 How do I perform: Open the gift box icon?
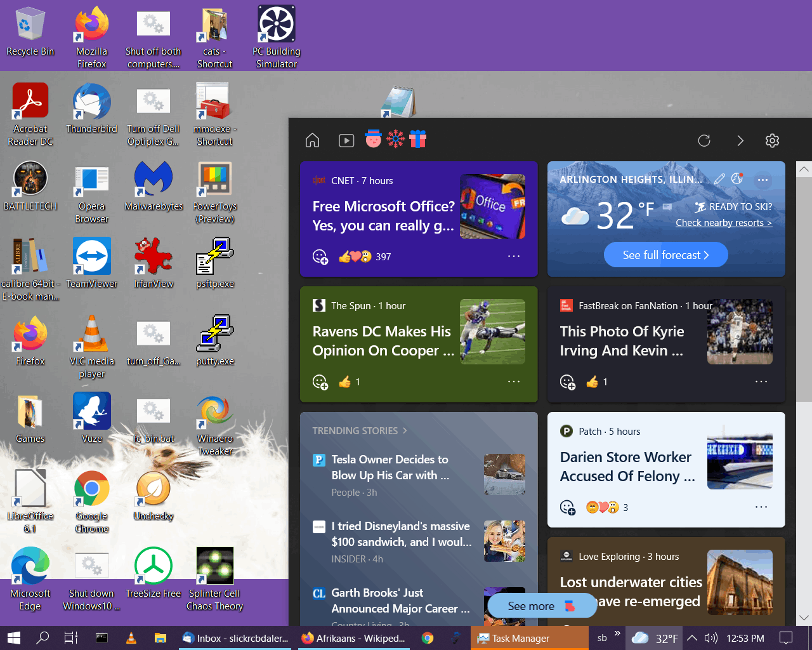click(418, 139)
